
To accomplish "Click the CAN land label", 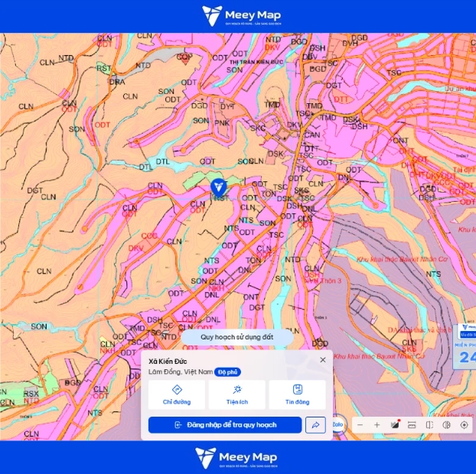I will [311, 135].
